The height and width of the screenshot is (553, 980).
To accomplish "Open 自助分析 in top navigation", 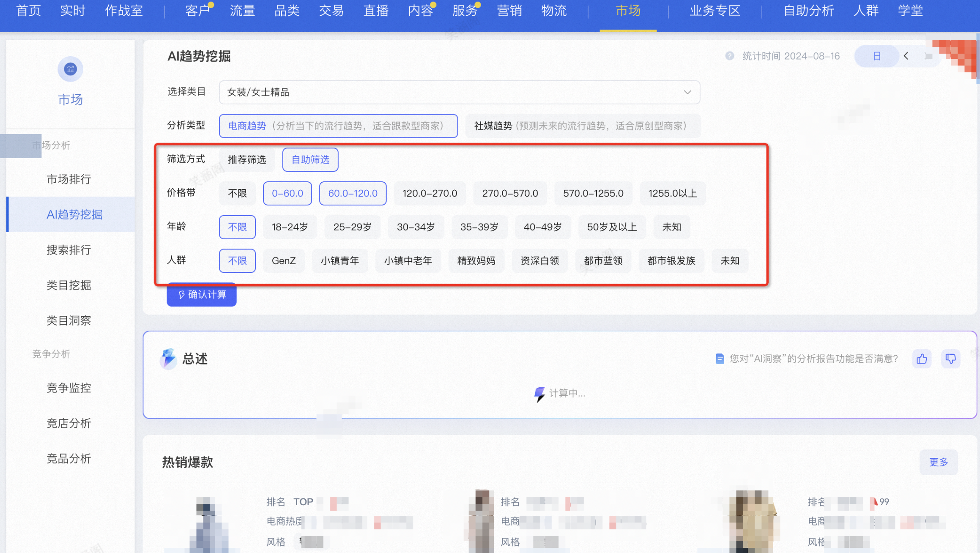I will 808,11.
